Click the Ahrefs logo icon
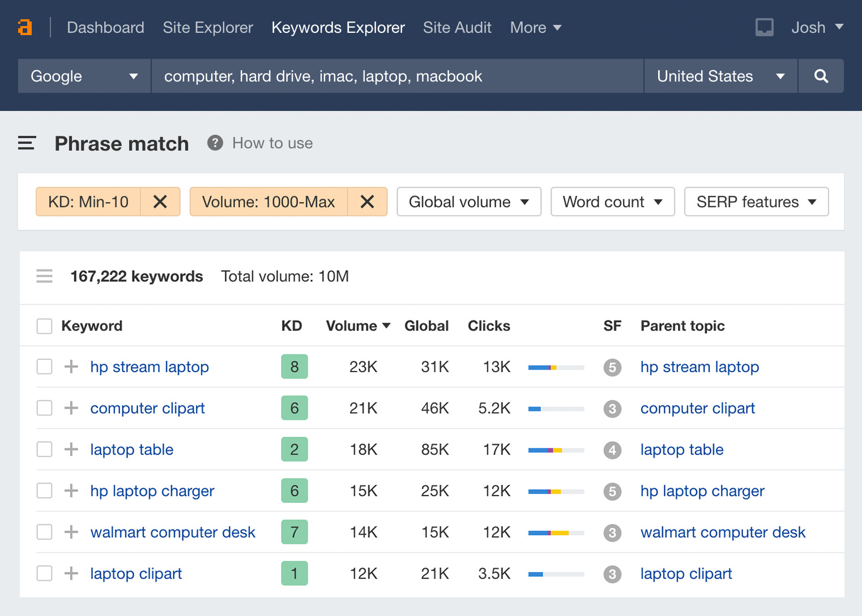862x616 pixels. point(25,27)
